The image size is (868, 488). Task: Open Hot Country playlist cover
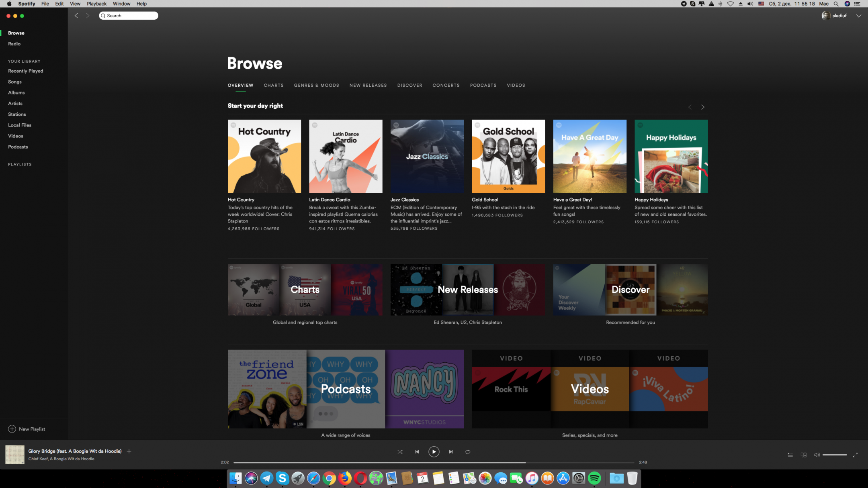[x=264, y=156]
